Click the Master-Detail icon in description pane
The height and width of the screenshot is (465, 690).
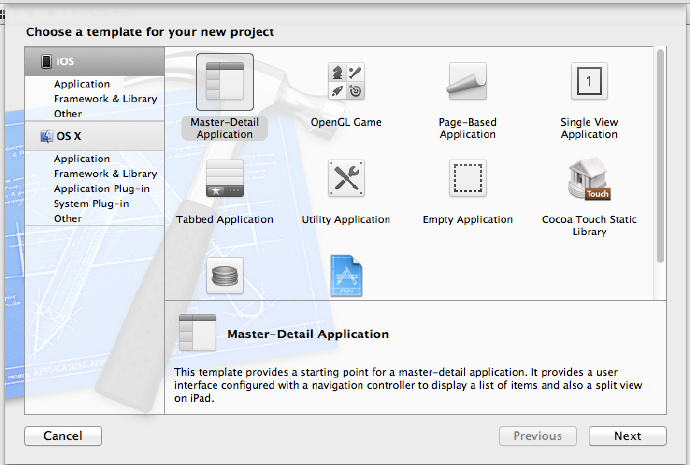pos(198,332)
